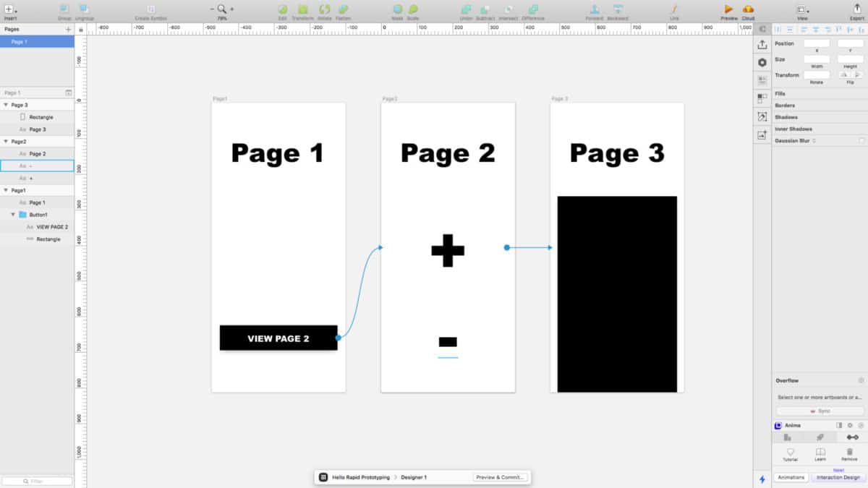Click the Create Symbol toolbar icon
Image resolution: width=868 pixels, height=488 pixels.
point(151,9)
